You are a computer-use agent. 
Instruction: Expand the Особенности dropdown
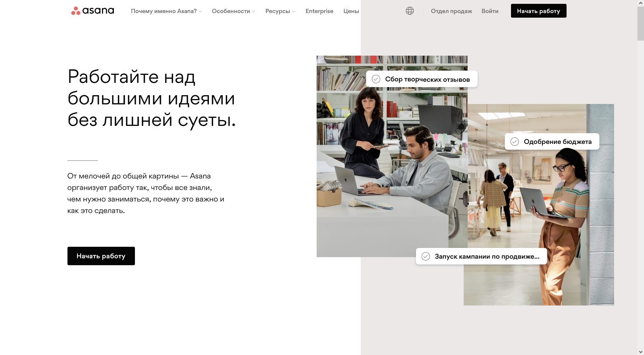point(233,11)
